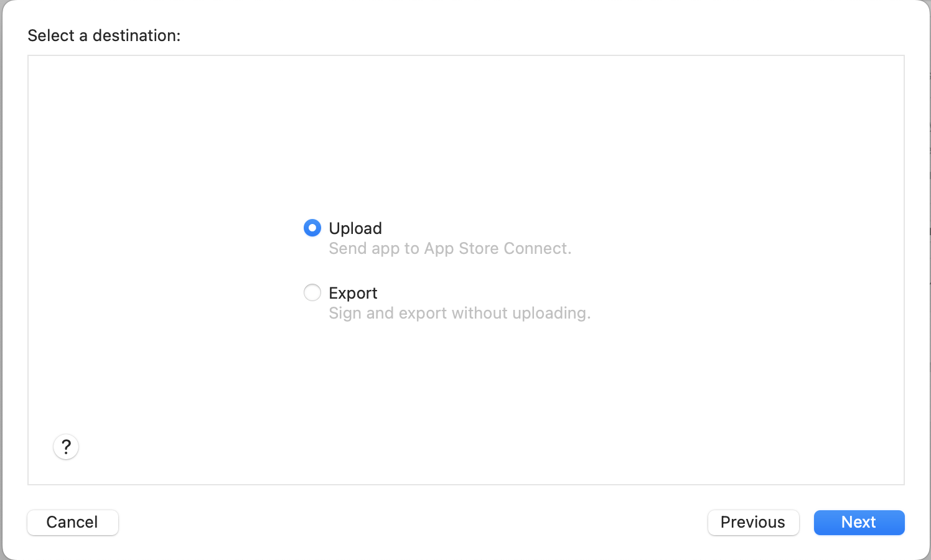Choose App Store Connect upload as destination

[x=312, y=228]
